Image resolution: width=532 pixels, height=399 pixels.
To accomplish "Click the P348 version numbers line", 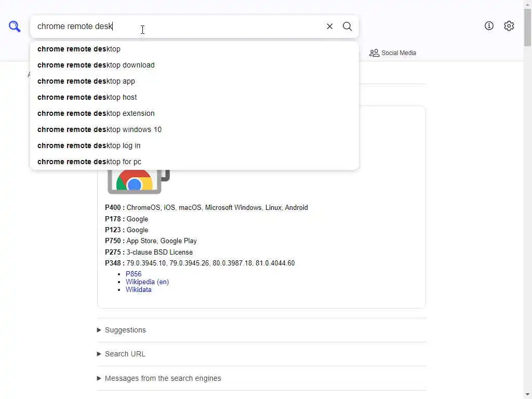I will [200, 263].
